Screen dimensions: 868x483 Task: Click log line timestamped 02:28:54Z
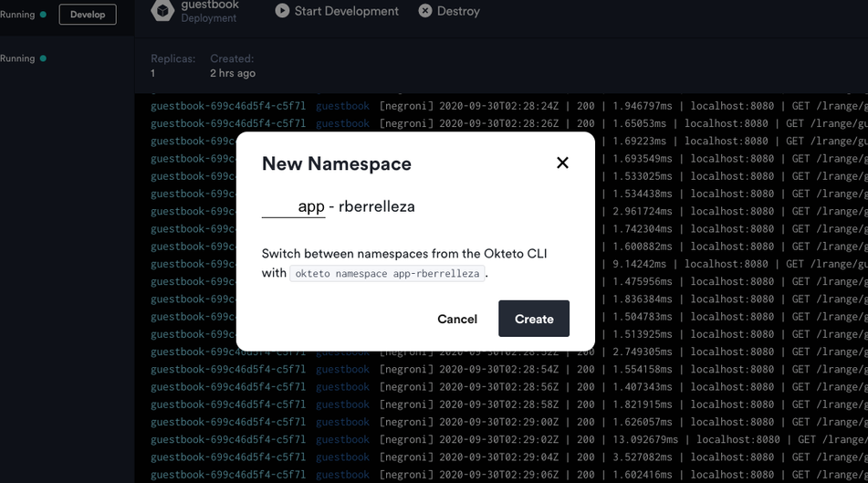pos(509,370)
